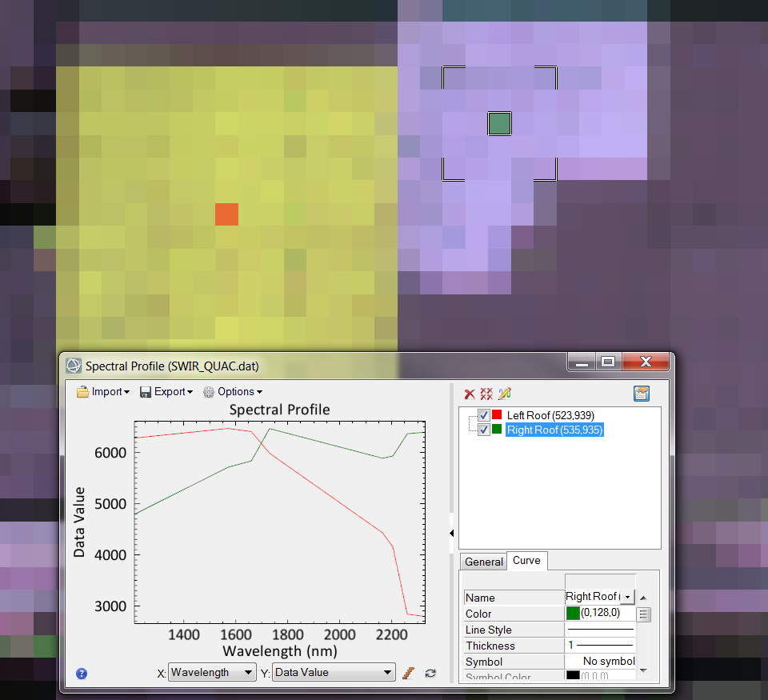Click the remove selected curve red X icon

click(470, 394)
